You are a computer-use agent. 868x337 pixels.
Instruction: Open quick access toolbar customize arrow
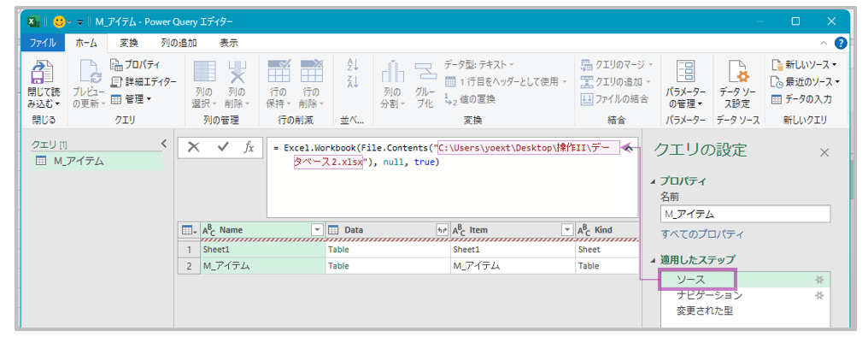[x=79, y=22]
